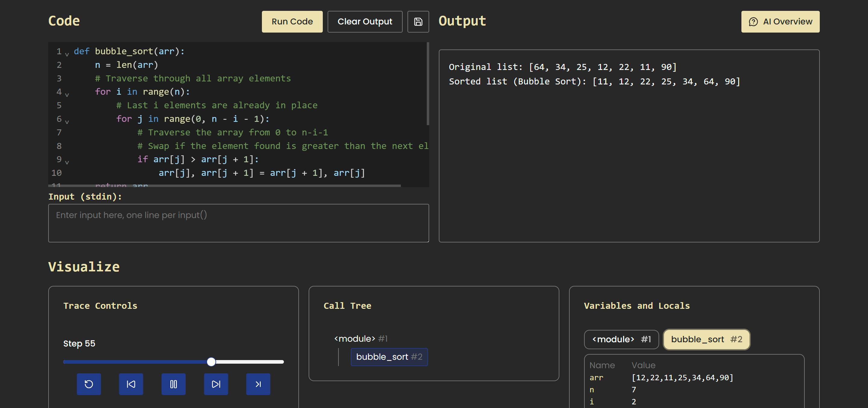Select bubble_sort #2 in the Call Tree
The width and height of the screenshot is (868, 408).
pos(389,357)
